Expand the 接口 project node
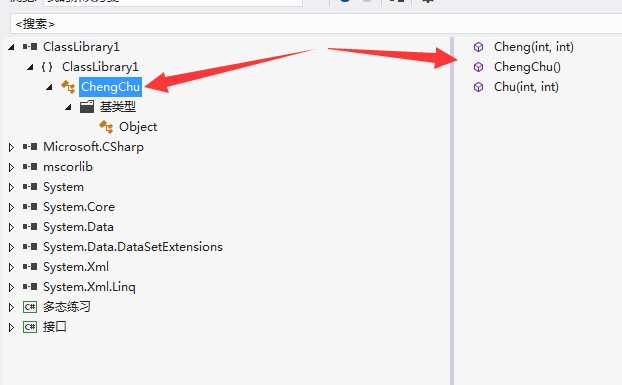Image resolution: width=622 pixels, height=385 pixels. click(11, 327)
